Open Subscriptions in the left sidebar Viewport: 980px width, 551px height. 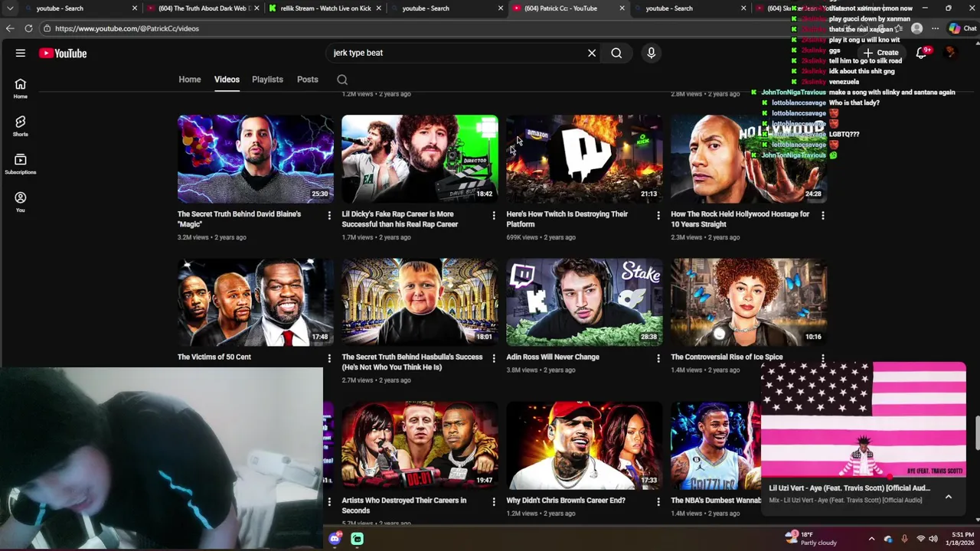click(x=21, y=165)
